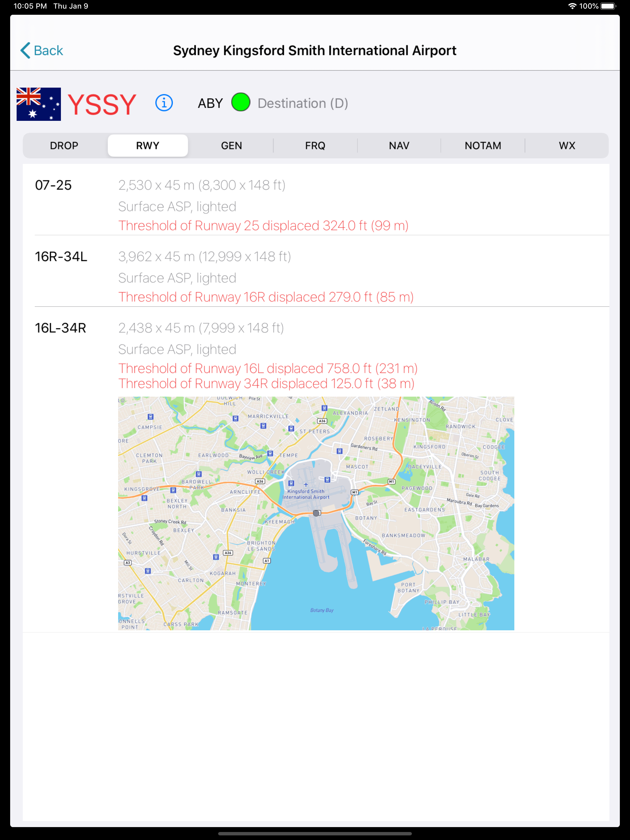Select the YSSY airport code
Viewport: 630px width, 840px height.
tap(102, 105)
